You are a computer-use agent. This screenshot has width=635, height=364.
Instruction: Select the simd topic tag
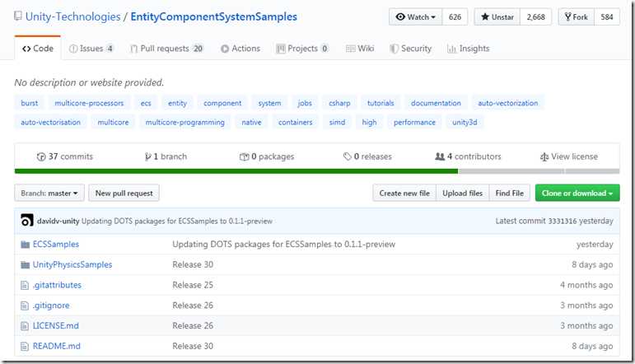(x=337, y=122)
